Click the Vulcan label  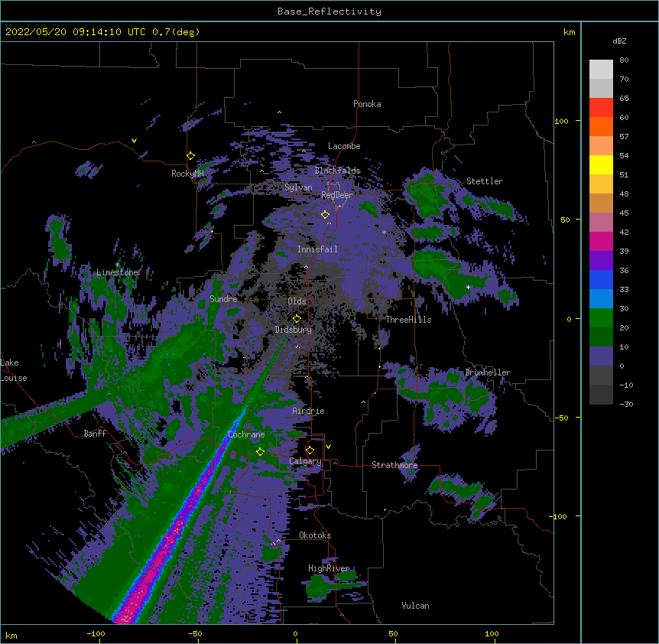click(x=415, y=606)
